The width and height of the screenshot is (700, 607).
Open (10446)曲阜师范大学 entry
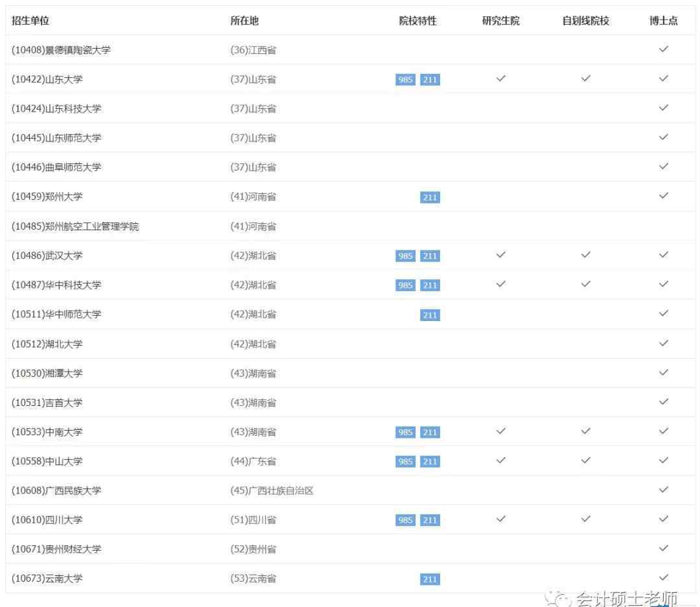56,167
